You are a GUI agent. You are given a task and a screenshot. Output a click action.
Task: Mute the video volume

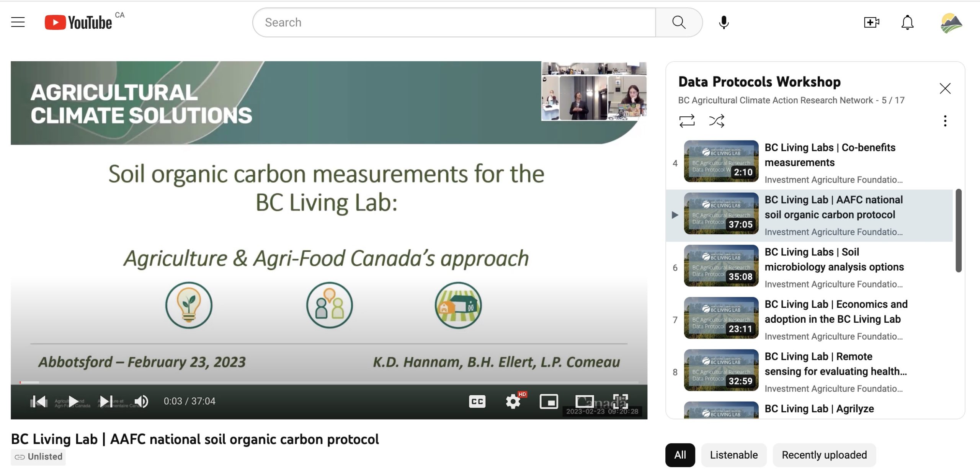click(141, 401)
